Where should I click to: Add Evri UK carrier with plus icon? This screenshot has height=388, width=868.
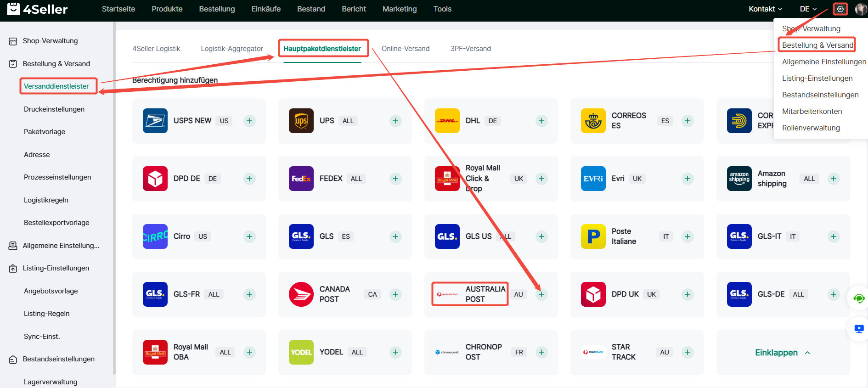point(688,179)
